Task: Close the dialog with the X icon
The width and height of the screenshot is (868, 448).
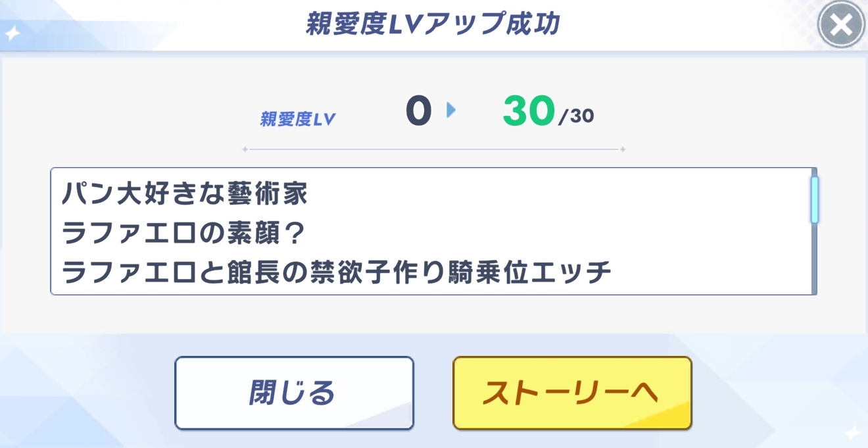Action: tap(841, 26)
